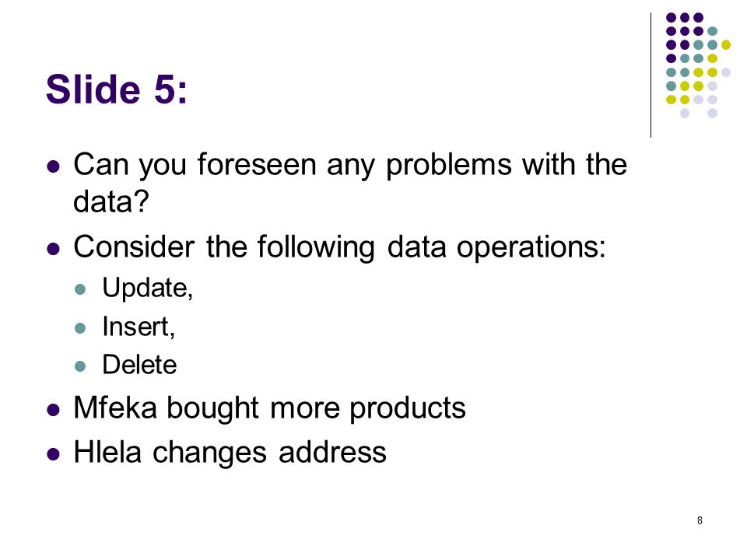Click the purple bullet beside 'Can you foreseen'
This screenshot has height=560, width=747.
54,166
